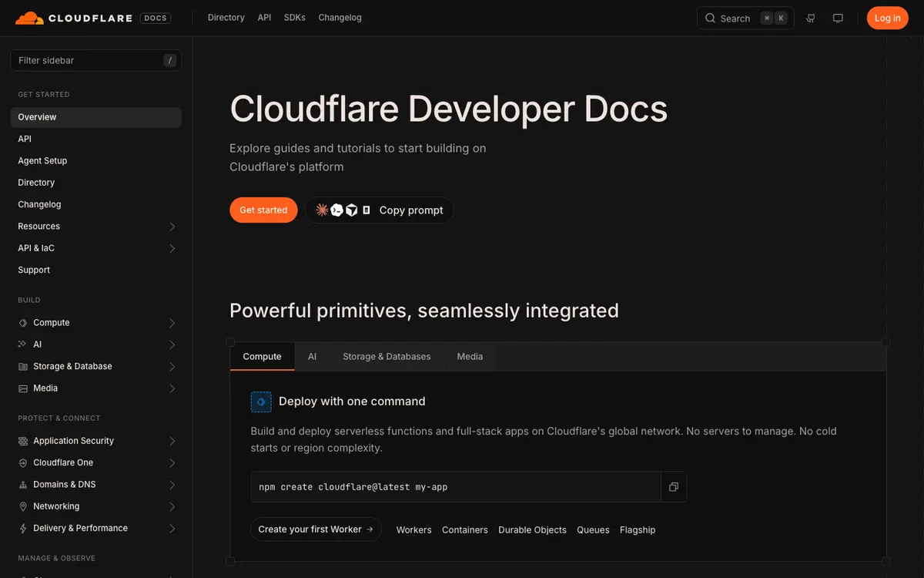This screenshot has width=924, height=578.
Task: Click the AI sparkle icon in the sidebar
Action: pyautogui.click(x=23, y=344)
